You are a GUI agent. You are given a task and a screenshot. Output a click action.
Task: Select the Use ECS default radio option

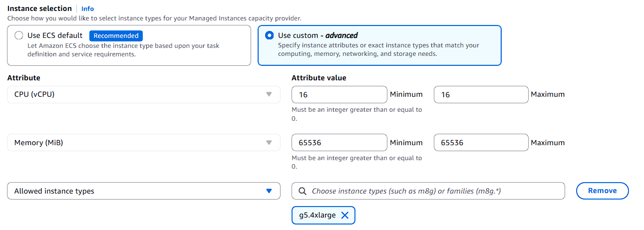[x=19, y=36]
